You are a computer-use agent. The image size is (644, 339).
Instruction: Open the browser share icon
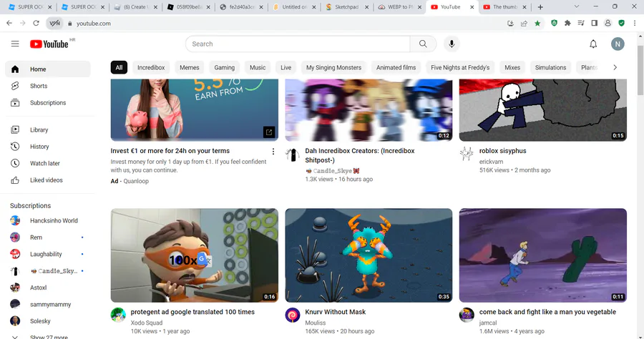524,24
